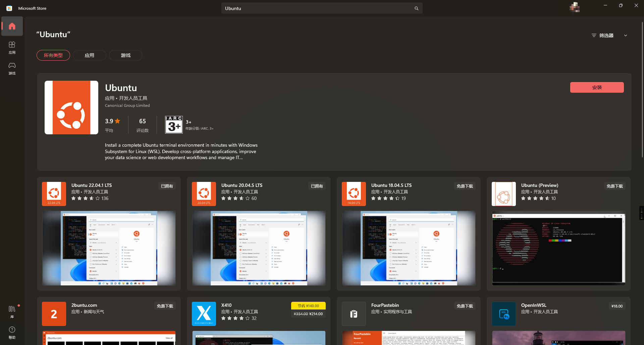Screen dimensions: 644x345
Task: Click the 136 star rating on Ubuntu 22.04.1
Action: click(x=90, y=198)
